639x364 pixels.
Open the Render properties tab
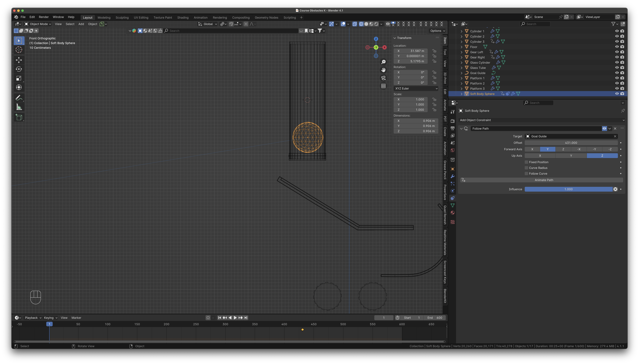(x=453, y=121)
